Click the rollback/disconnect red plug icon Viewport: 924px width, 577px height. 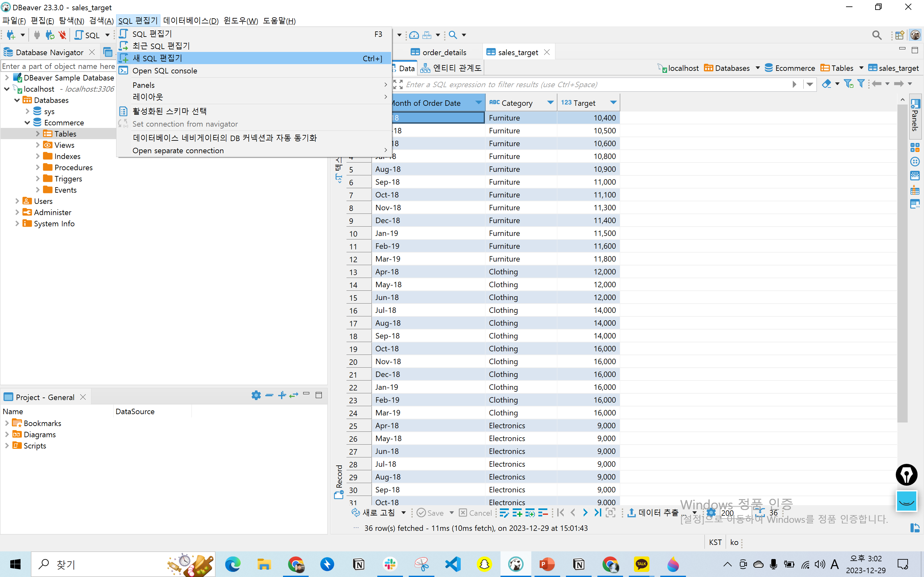(x=63, y=35)
